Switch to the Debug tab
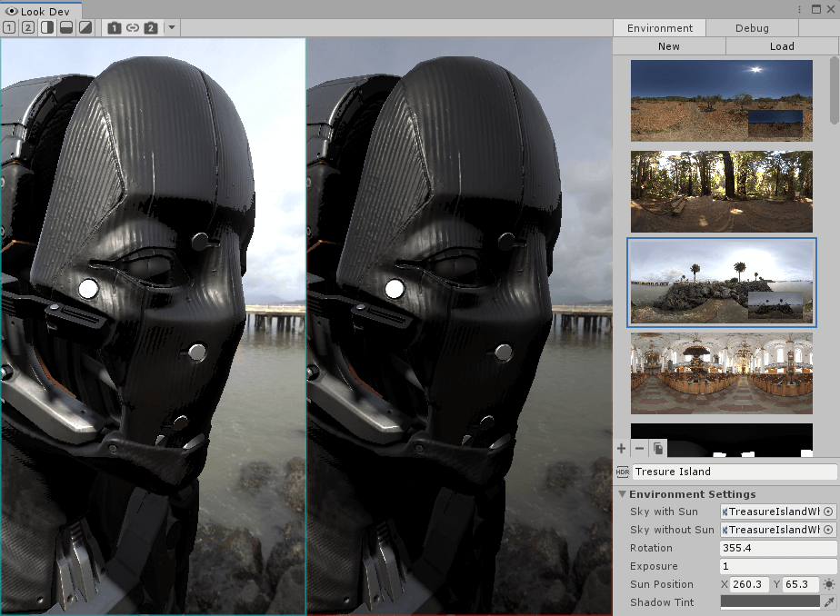This screenshot has height=616, width=840. point(752,27)
